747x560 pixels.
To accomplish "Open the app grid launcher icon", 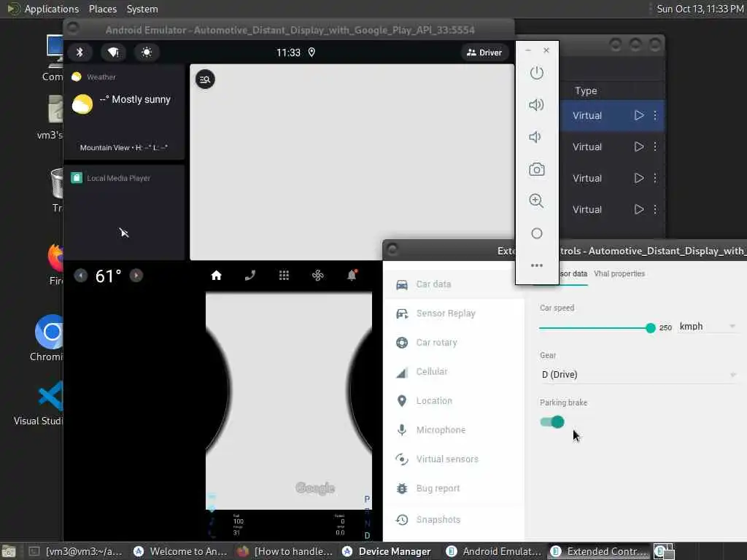I will coord(284,275).
